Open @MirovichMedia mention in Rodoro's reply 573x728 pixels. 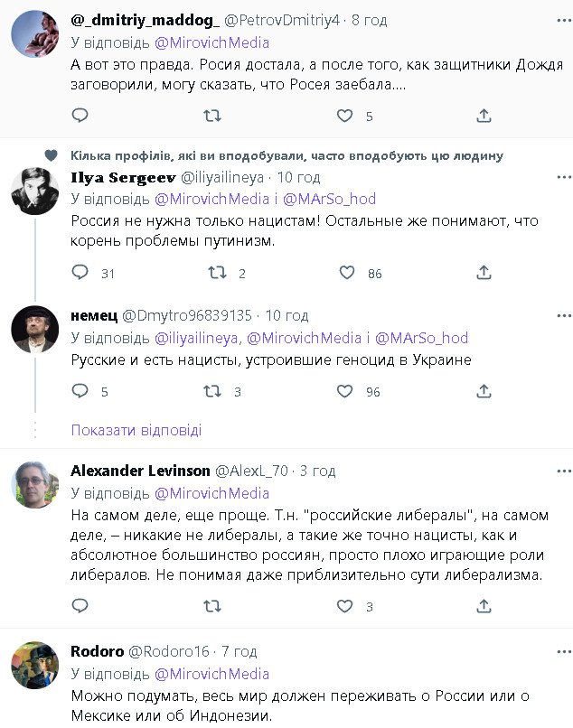[212, 674]
